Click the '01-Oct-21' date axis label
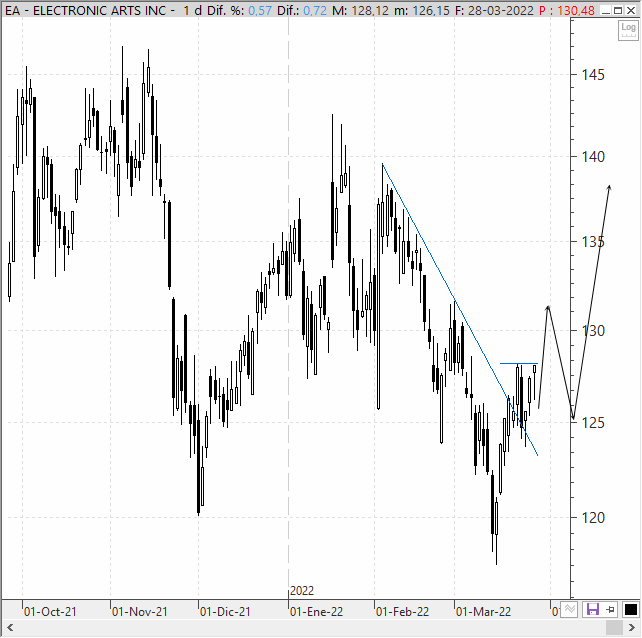The width and height of the screenshot is (642, 638). coord(50,612)
